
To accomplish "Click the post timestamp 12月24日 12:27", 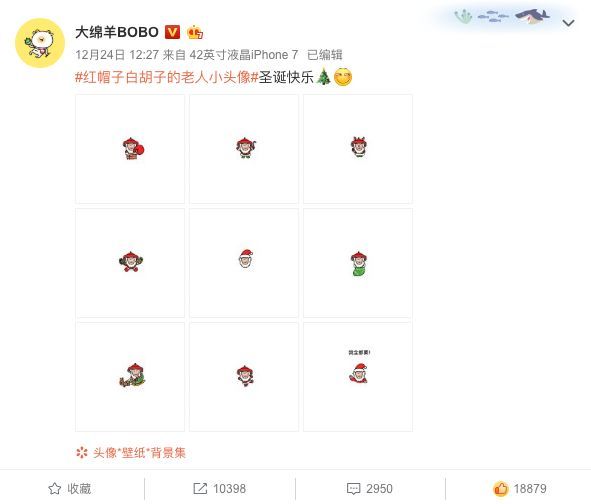I will [117, 55].
